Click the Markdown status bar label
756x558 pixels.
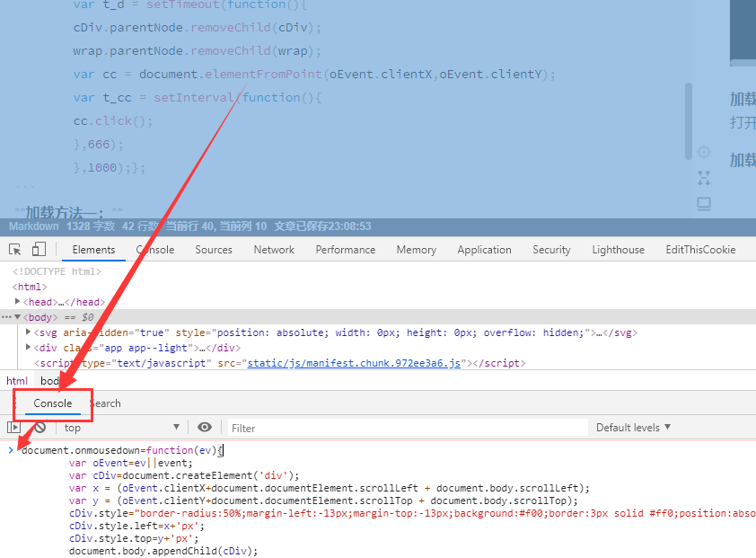(x=34, y=226)
